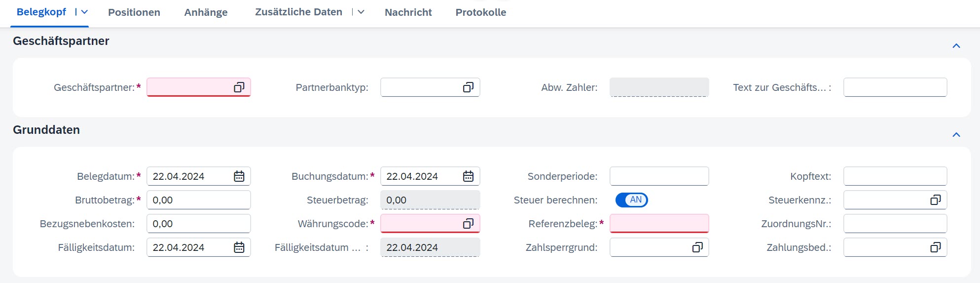Click the Referenzbeleg input field

tap(659, 224)
